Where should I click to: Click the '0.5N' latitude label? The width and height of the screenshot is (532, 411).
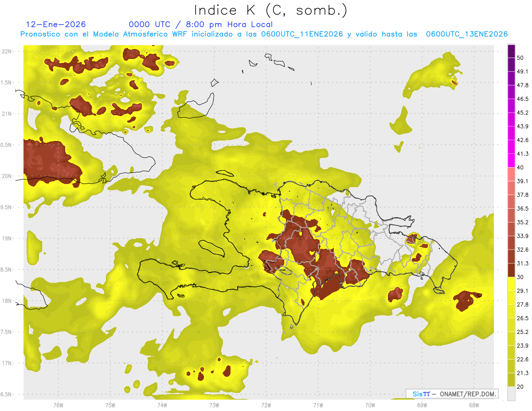pos(7,145)
